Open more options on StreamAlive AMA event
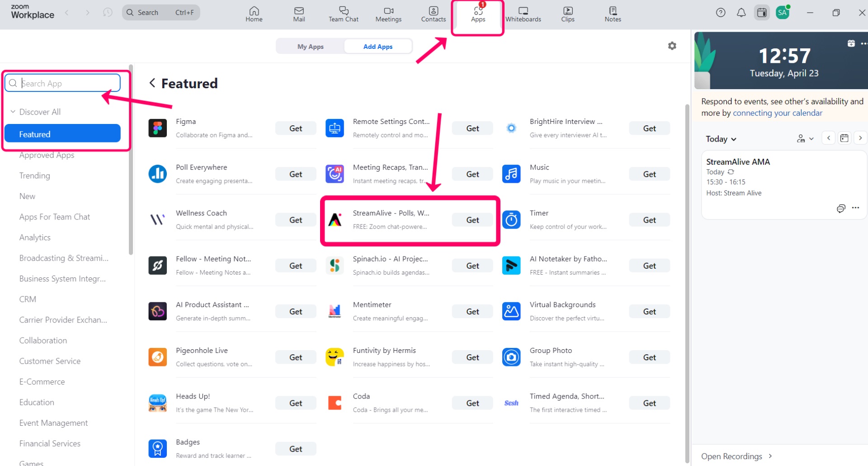868x466 pixels. [855, 208]
